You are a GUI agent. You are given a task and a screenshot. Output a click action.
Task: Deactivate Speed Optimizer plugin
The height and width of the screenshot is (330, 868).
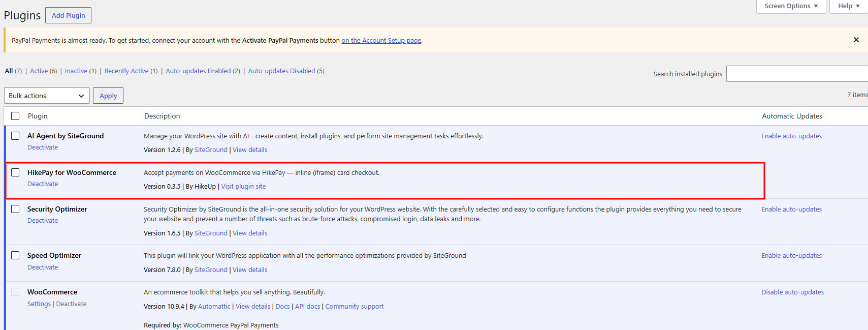click(x=43, y=267)
